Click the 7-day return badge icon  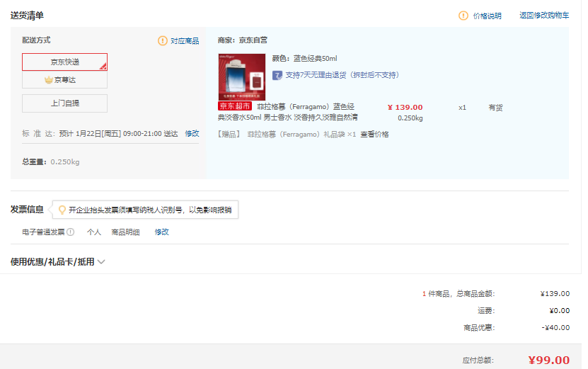click(x=277, y=76)
